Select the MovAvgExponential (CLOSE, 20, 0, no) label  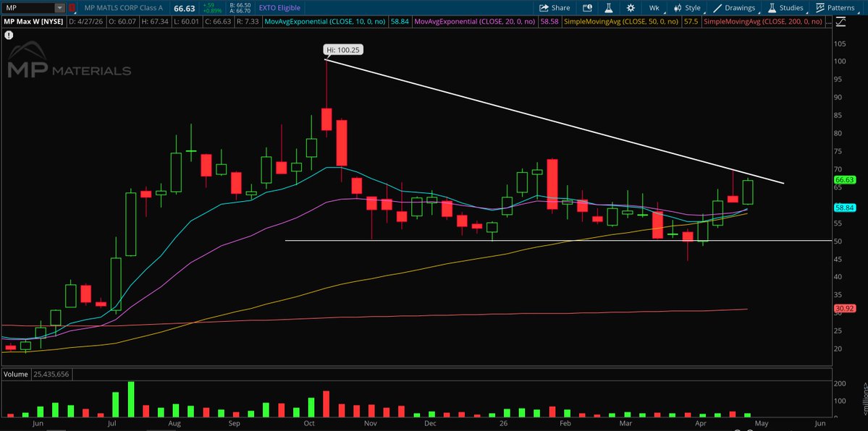tap(474, 22)
